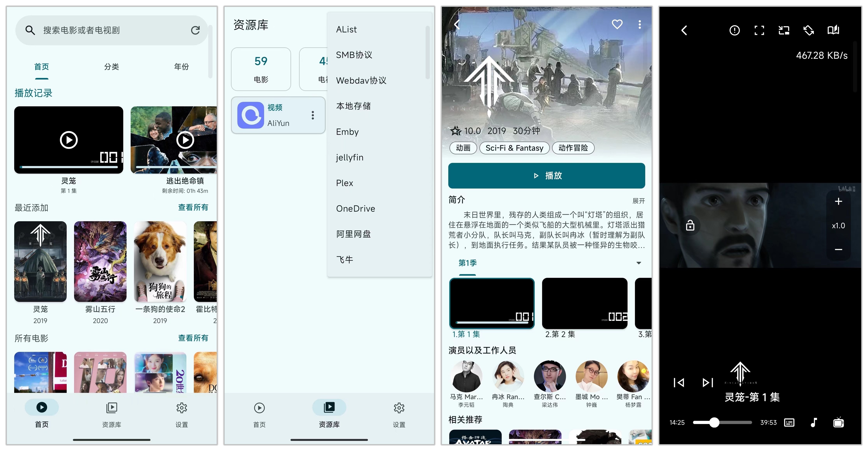Choose AList from the source menu
Image resolution: width=868 pixels, height=451 pixels.
(x=379, y=29)
